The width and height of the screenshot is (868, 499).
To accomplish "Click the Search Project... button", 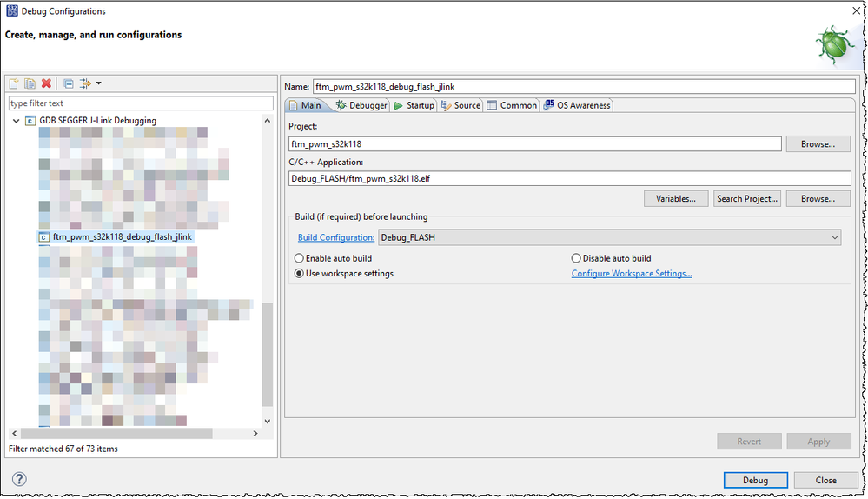I will point(746,199).
